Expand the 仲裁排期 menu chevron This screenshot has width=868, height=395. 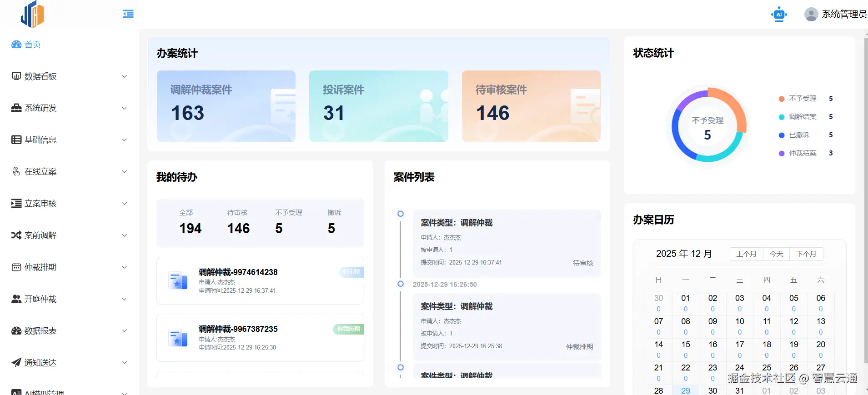(x=125, y=267)
